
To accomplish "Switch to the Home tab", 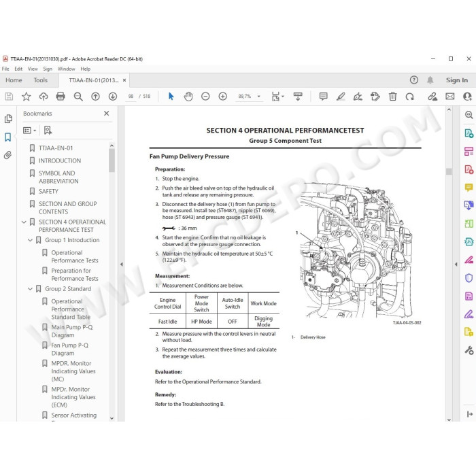I will (x=14, y=80).
